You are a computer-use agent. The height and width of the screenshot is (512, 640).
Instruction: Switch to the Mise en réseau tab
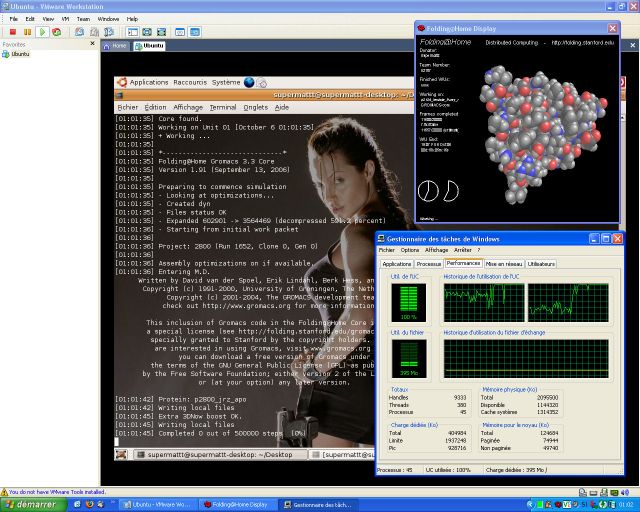point(504,264)
